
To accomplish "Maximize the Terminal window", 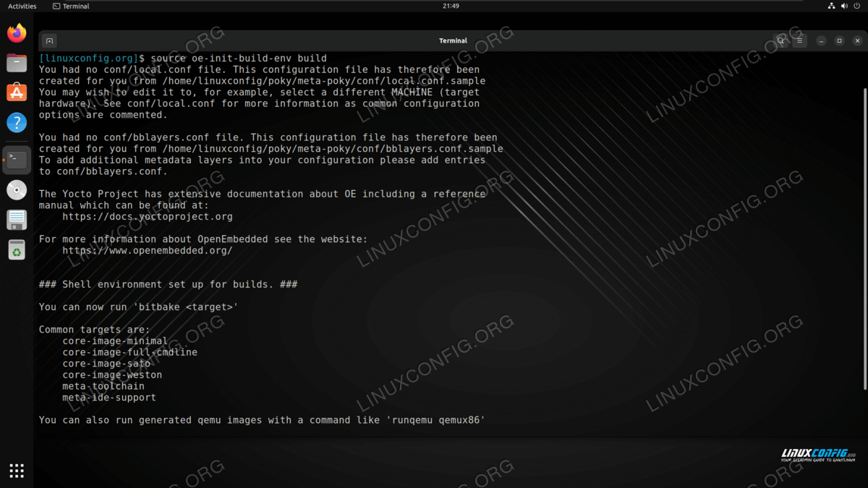I will coord(839,40).
